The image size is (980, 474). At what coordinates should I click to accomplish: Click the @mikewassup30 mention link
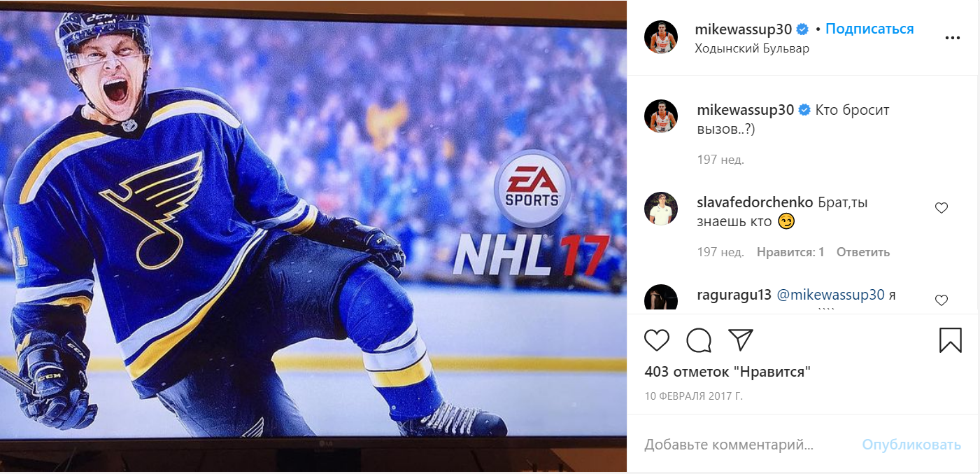[x=831, y=295]
